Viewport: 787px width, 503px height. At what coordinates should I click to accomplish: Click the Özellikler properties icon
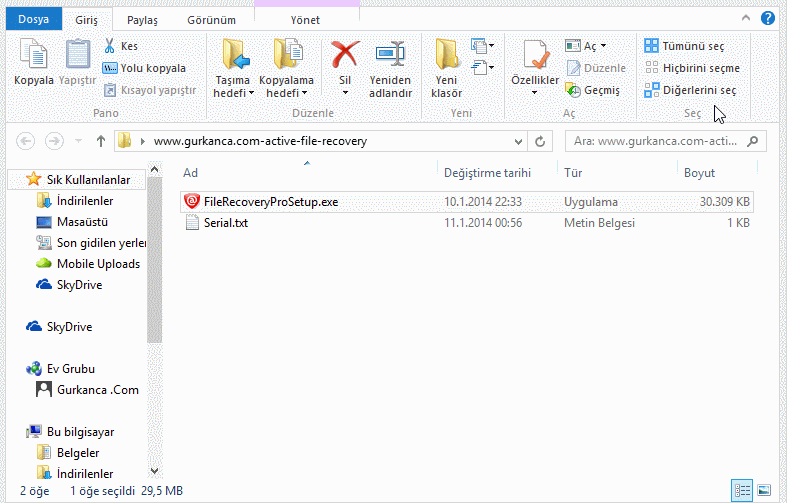pyautogui.click(x=535, y=54)
